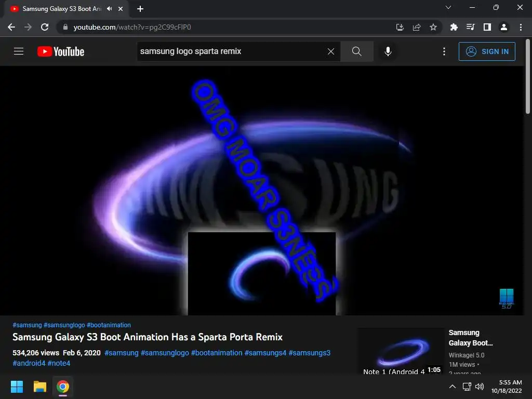Open tab search chevron
Image resolution: width=532 pixels, height=399 pixels.
(x=448, y=7)
